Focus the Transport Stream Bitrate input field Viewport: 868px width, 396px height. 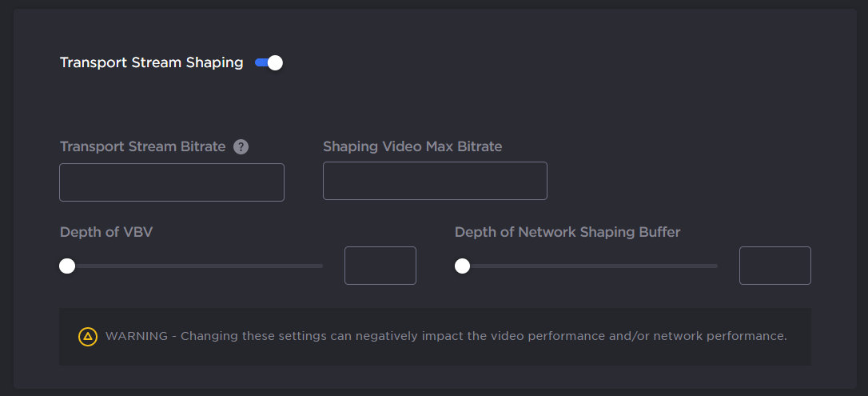coord(172,182)
